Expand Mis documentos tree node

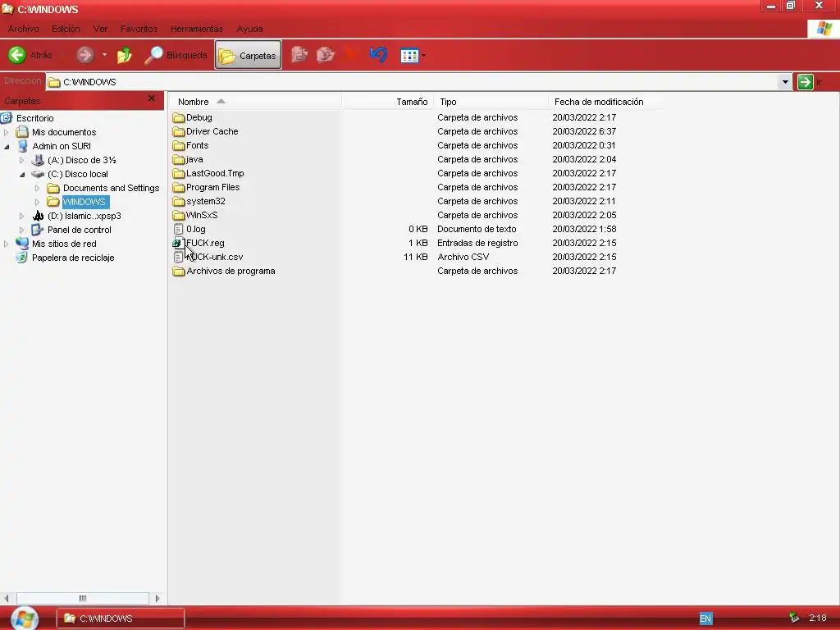(x=7, y=132)
